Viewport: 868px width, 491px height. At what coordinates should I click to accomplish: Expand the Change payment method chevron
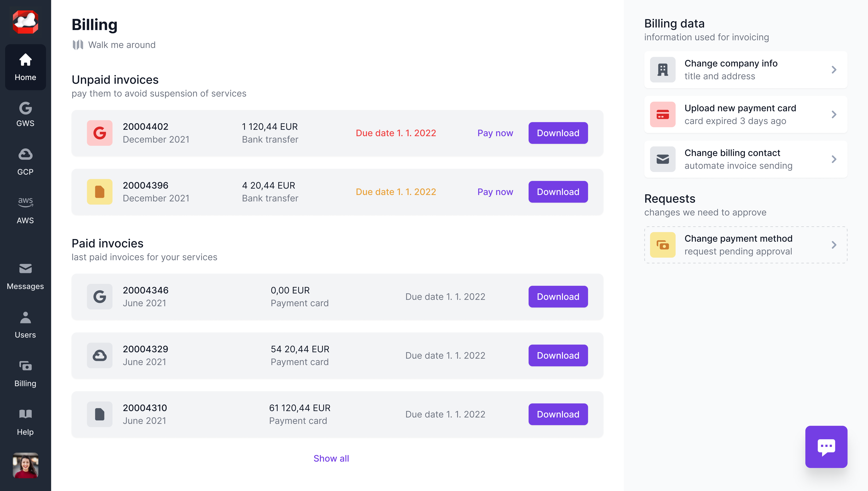click(834, 245)
